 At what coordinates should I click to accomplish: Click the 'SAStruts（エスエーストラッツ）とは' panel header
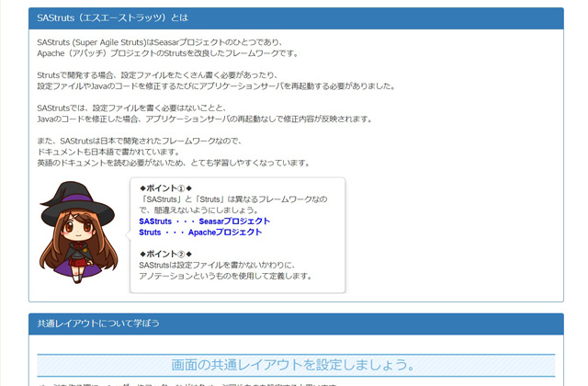point(296,18)
